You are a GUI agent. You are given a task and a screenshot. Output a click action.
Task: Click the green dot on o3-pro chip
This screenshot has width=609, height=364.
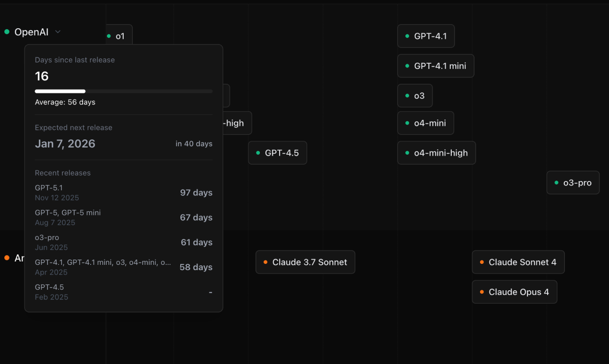pyautogui.click(x=556, y=182)
